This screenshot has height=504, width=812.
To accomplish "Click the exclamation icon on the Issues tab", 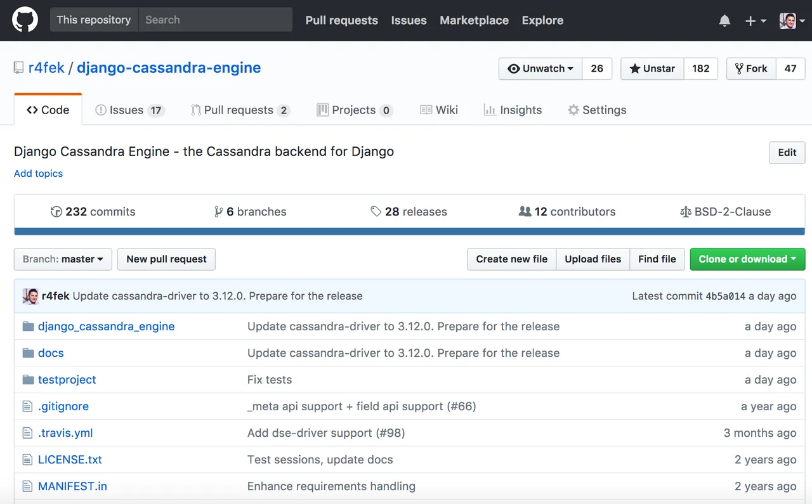I will coord(101,110).
